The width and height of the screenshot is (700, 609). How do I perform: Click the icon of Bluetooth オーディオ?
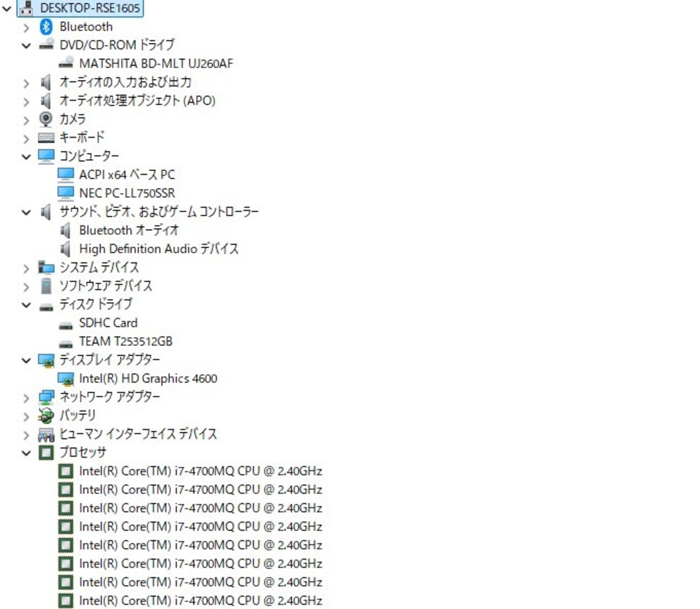tap(66, 230)
